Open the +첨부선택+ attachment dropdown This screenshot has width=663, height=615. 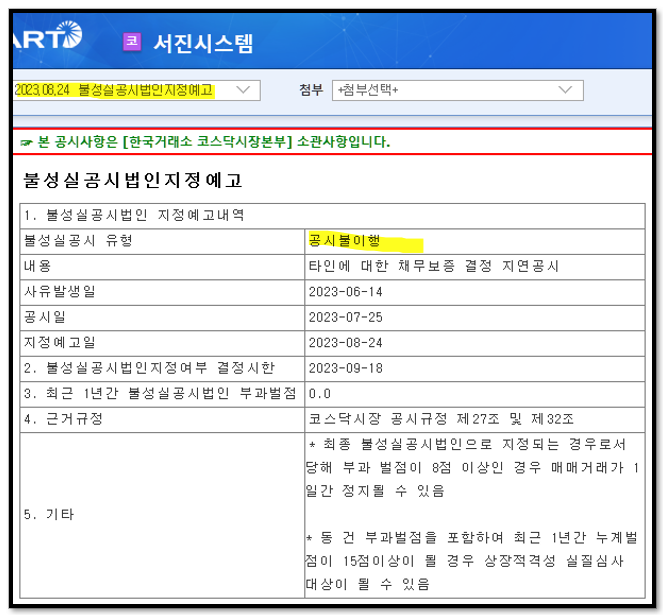(458, 90)
